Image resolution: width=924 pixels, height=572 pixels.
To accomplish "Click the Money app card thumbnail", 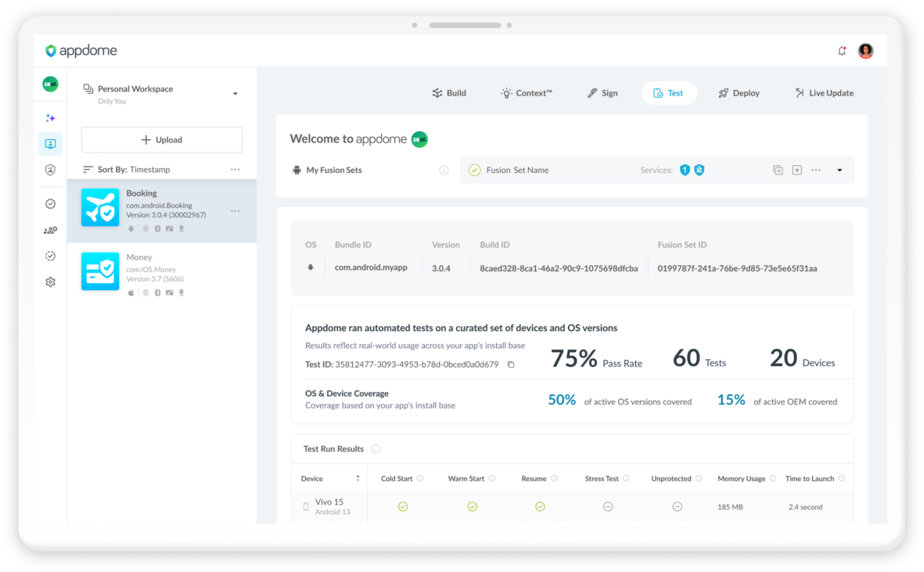I will (x=100, y=272).
